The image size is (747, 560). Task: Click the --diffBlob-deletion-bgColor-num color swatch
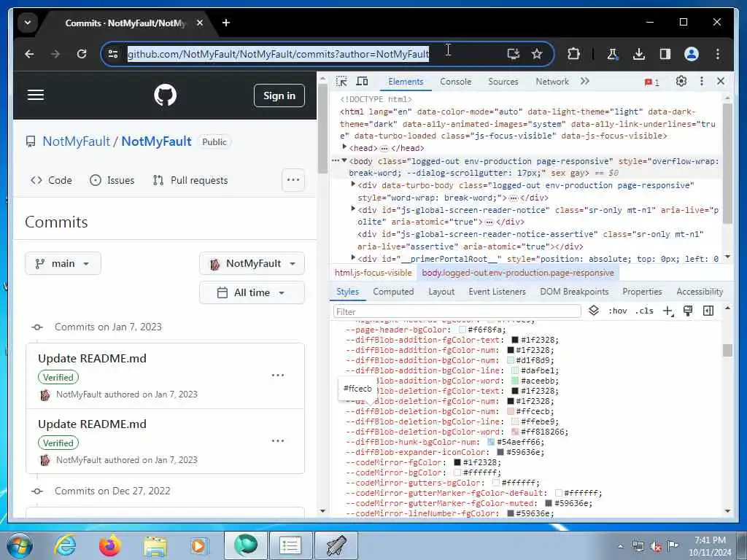coord(511,411)
